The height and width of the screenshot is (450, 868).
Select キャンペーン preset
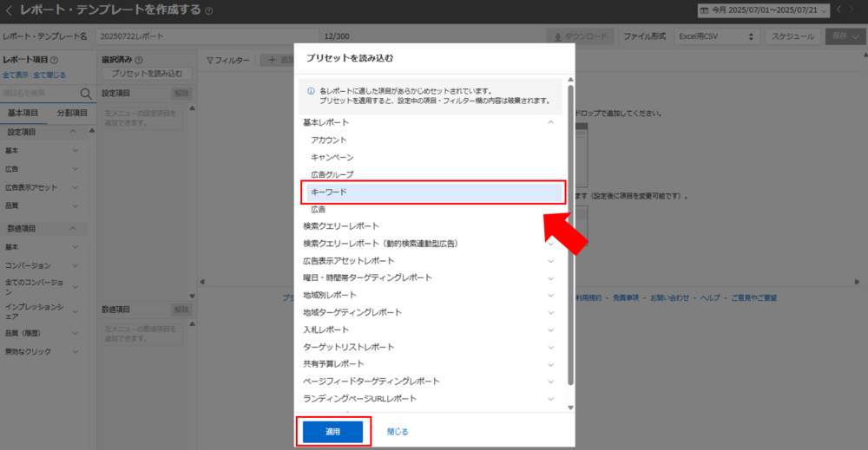click(332, 158)
